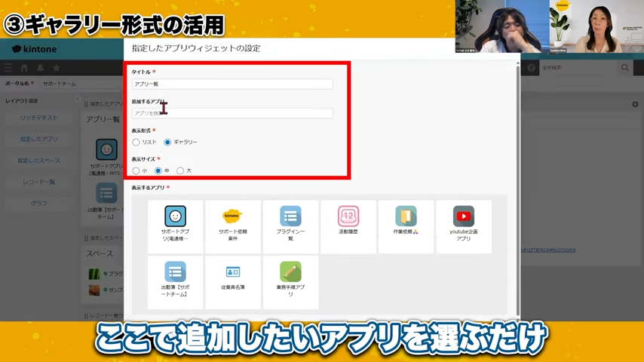Screen dimensions: 644x362
Task: Click the レイアウト設定 label
Action: coord(21,100)
